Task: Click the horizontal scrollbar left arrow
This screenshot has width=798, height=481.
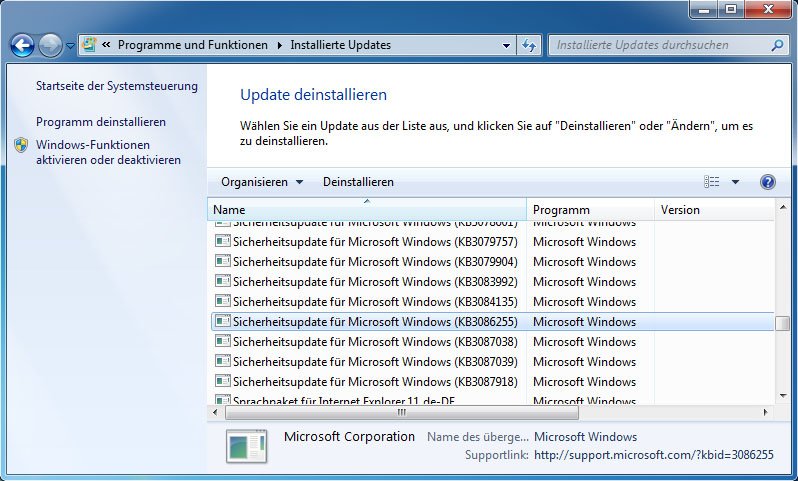Action: click(x=215, y=412)
